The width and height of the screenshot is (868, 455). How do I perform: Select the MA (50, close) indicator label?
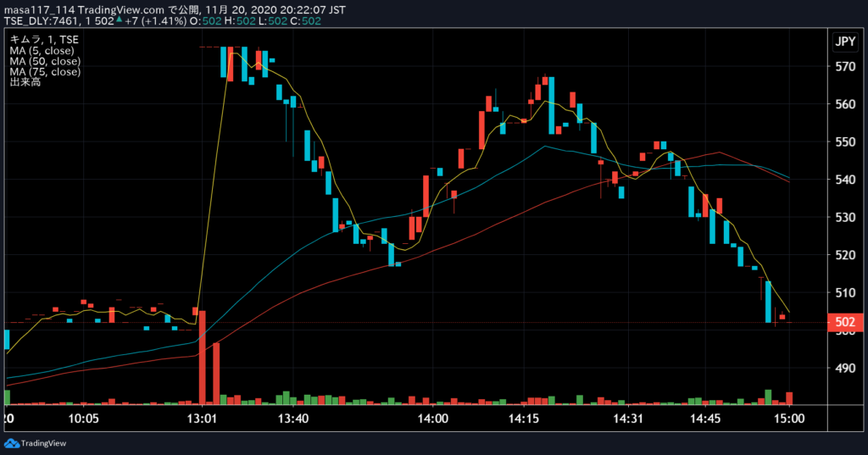[45, 62]
